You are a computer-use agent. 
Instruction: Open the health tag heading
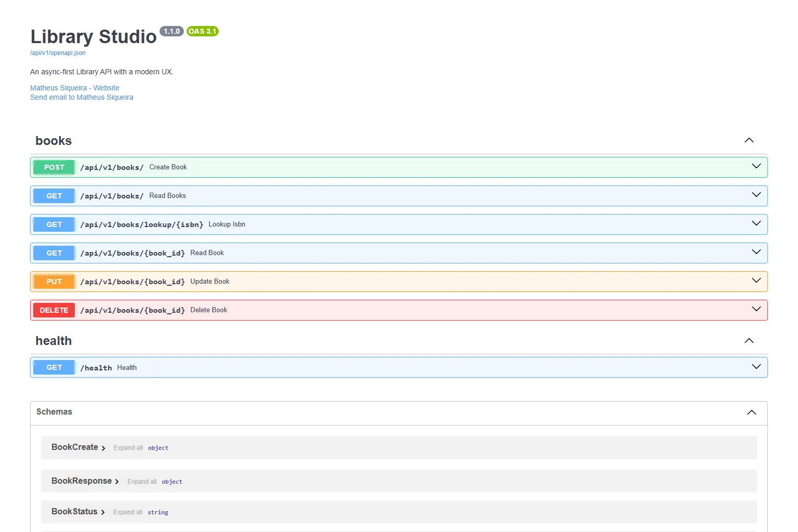tap(54, 341)
